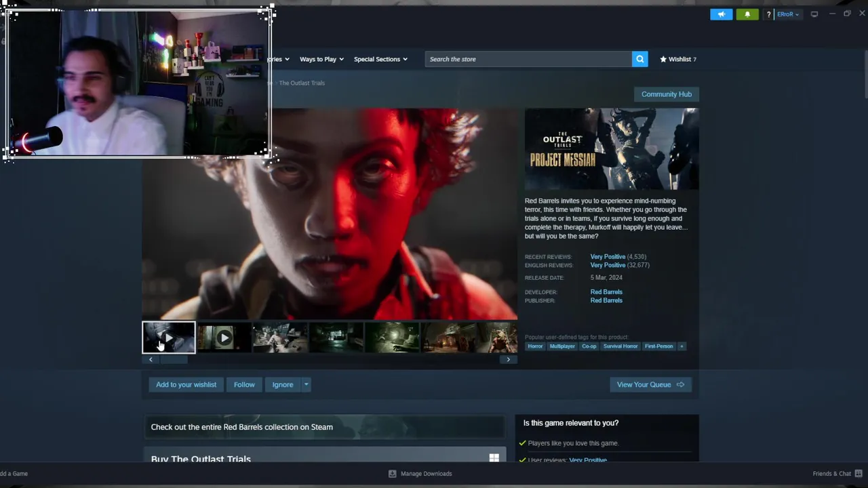
Task: Click the Project Messiah header image
Action: (611, 149)
